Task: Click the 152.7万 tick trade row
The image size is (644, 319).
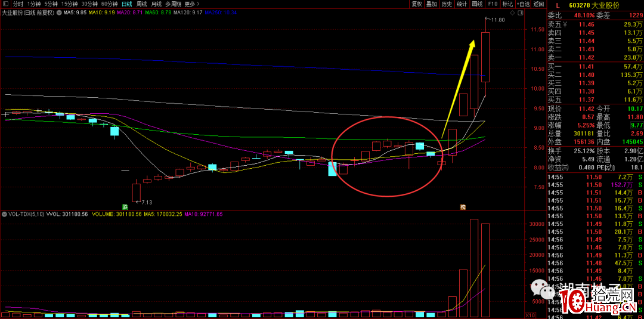Action: (x=596, y=185)
